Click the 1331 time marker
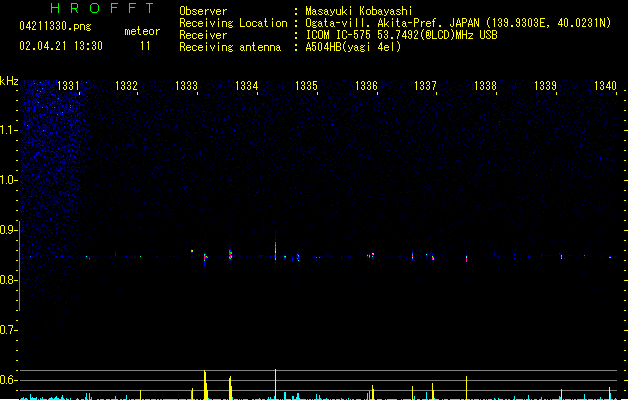 pos(68,86)
